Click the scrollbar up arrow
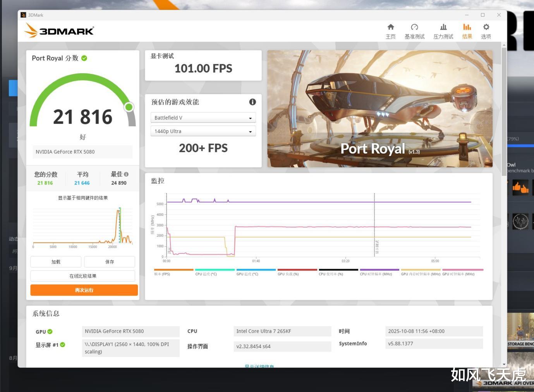534x392 pixels. click(x=504, y=45)
